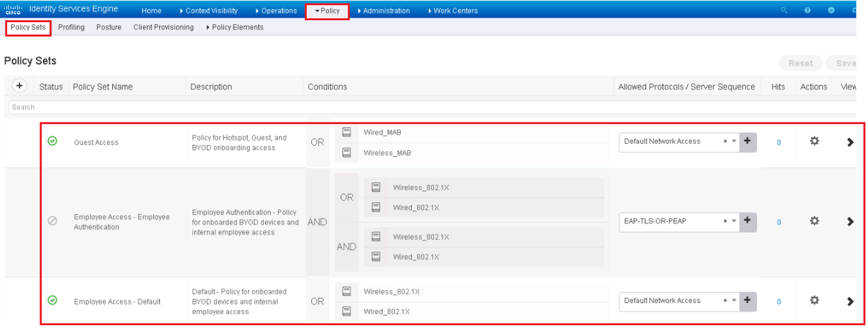Viewport: 868px width, 335px height.
Task: Switch to the Posture tab
Action: pyautogui.click(x=109, y=27)
